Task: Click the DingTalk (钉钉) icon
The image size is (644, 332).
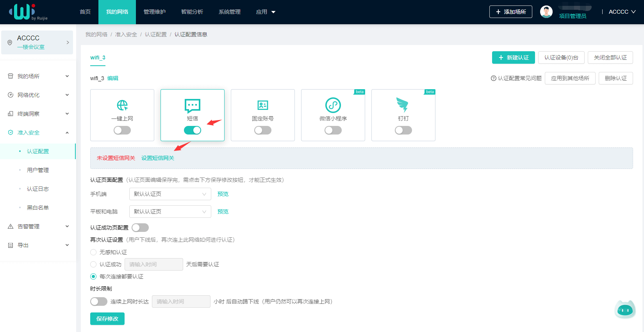Action: [x=403, y=105]
